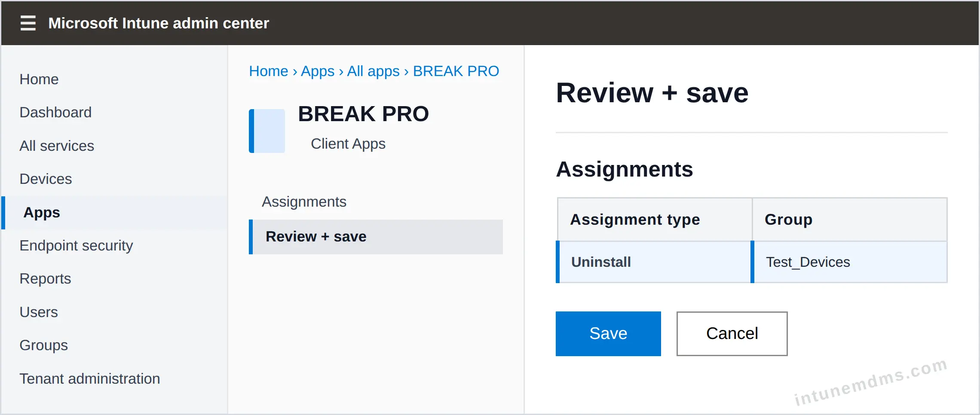Open the Reports section
This screenshot has width=980, height=415.
(x=45, y=279)
